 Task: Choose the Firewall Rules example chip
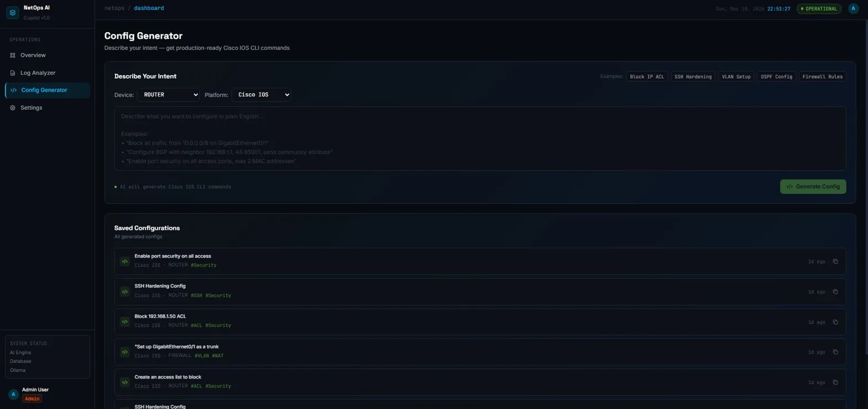point(822,76)
